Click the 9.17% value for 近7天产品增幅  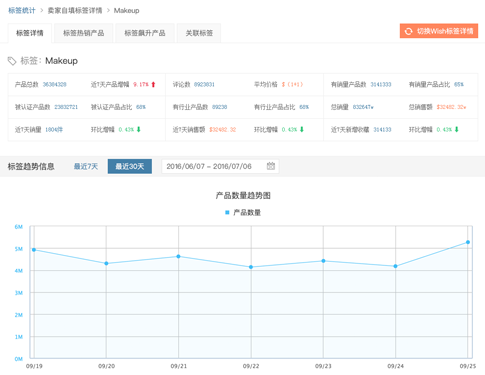[x=141, y=84]
